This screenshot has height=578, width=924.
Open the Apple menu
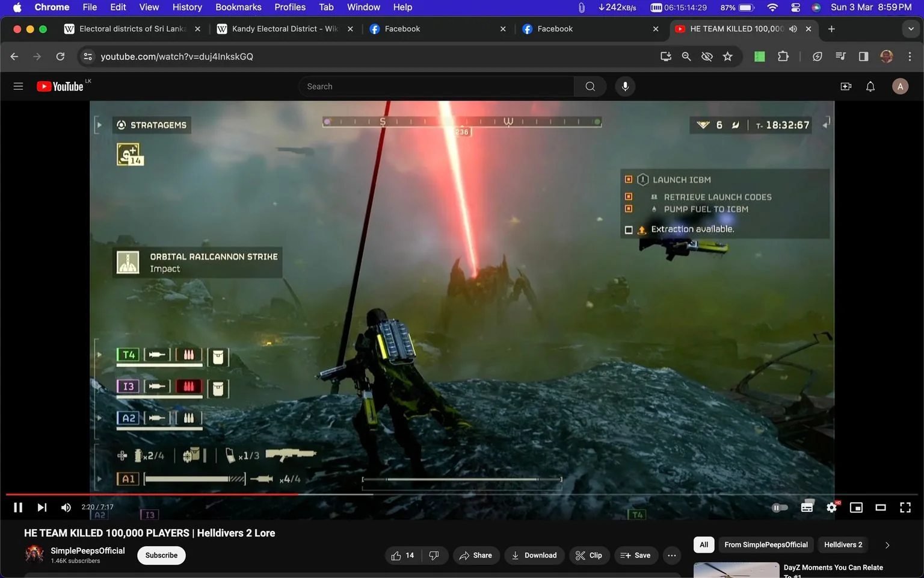click(17, 7)
